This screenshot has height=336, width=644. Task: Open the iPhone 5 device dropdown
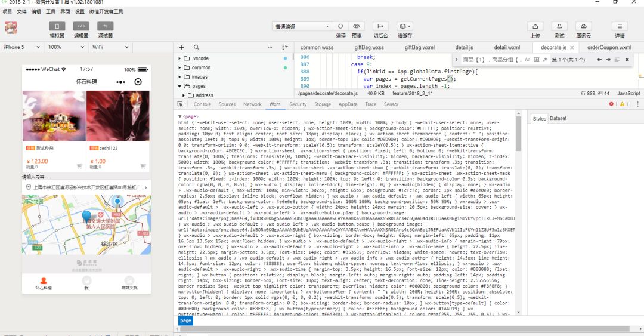tap(21, 47)
